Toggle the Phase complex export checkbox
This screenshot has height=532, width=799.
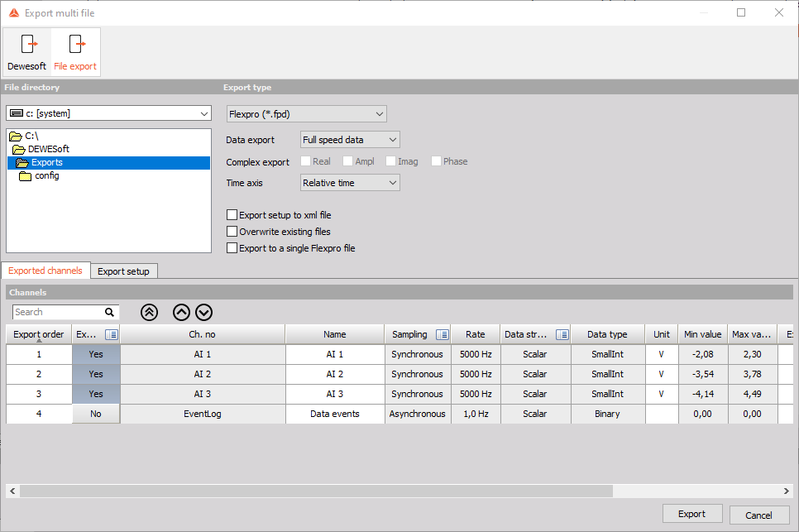436,161
